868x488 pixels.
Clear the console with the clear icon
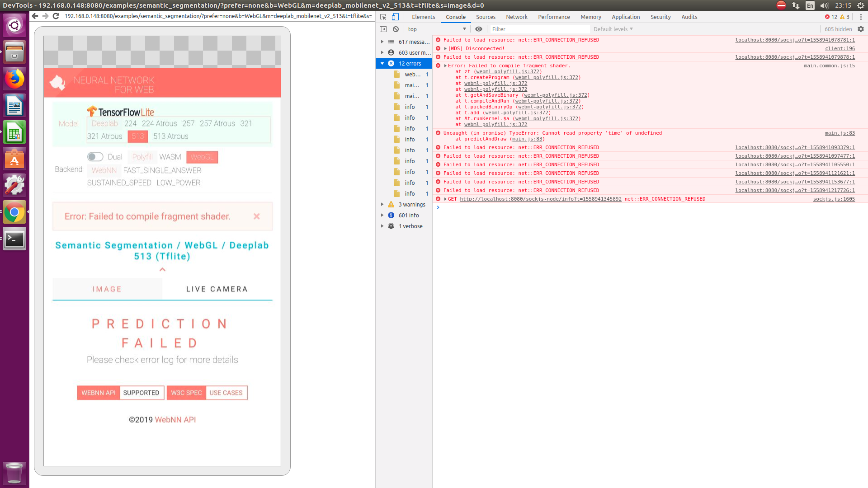pyautogui.click(x=396, y=28)
